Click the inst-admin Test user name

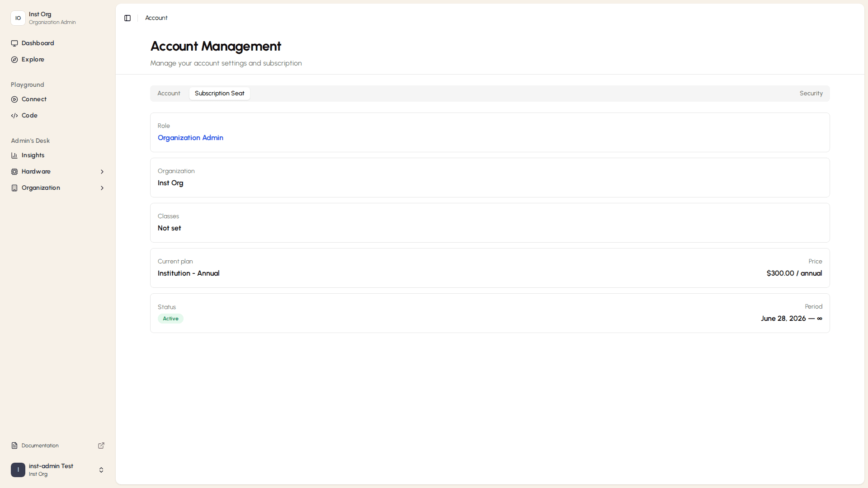[51, 466]
